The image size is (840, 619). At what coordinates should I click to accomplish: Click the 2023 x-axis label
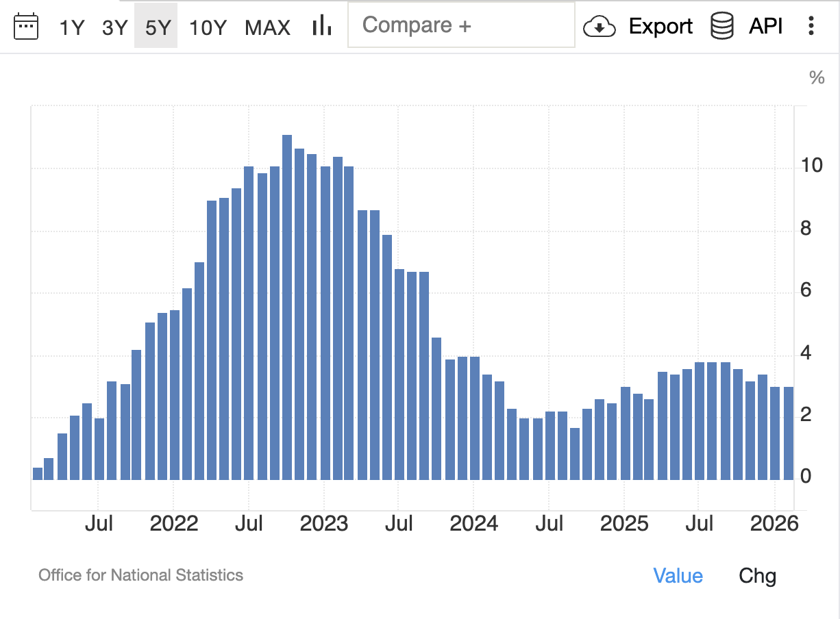pyautogui.click(x=324, y=524)
